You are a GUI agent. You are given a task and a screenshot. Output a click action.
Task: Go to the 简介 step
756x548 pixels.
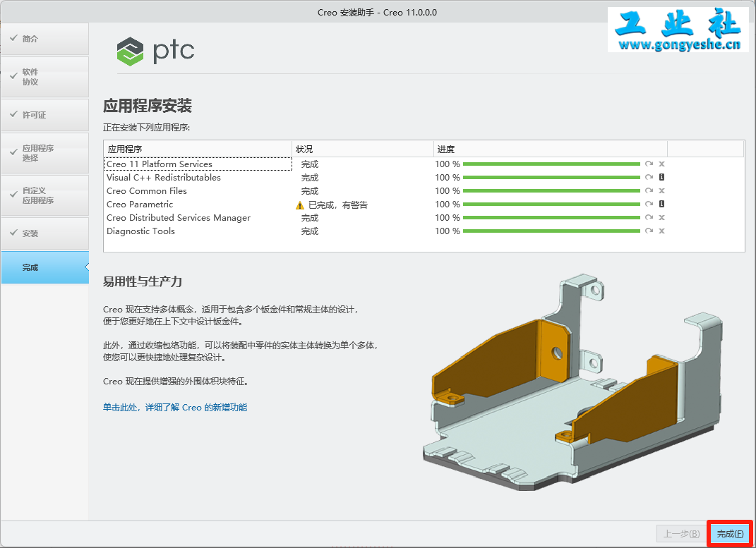pos(45,39)
